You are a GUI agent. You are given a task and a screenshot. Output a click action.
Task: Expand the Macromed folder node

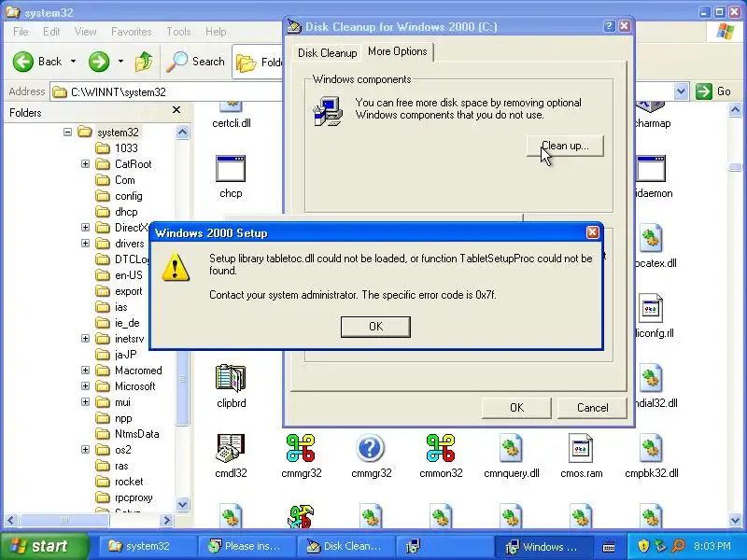point(85,370)
